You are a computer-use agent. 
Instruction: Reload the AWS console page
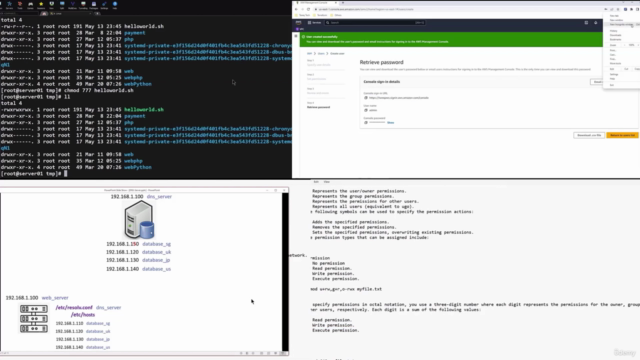click(x=309, y=9)
